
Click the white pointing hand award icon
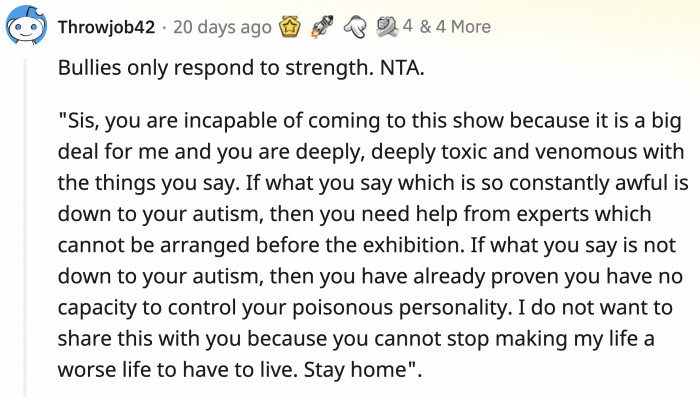(355, 27)
